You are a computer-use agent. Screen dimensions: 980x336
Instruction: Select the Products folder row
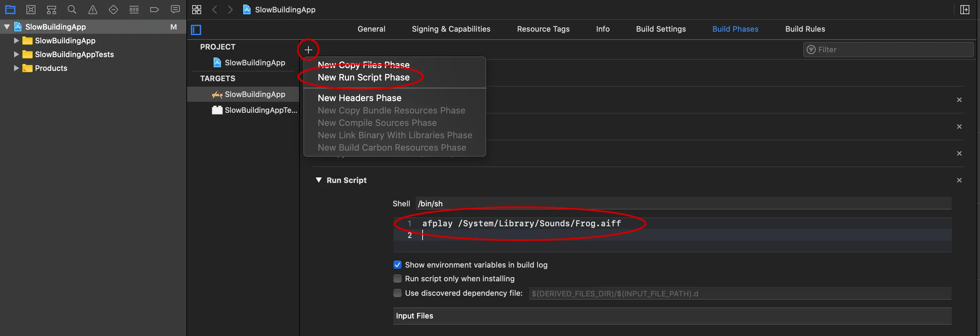93,68
